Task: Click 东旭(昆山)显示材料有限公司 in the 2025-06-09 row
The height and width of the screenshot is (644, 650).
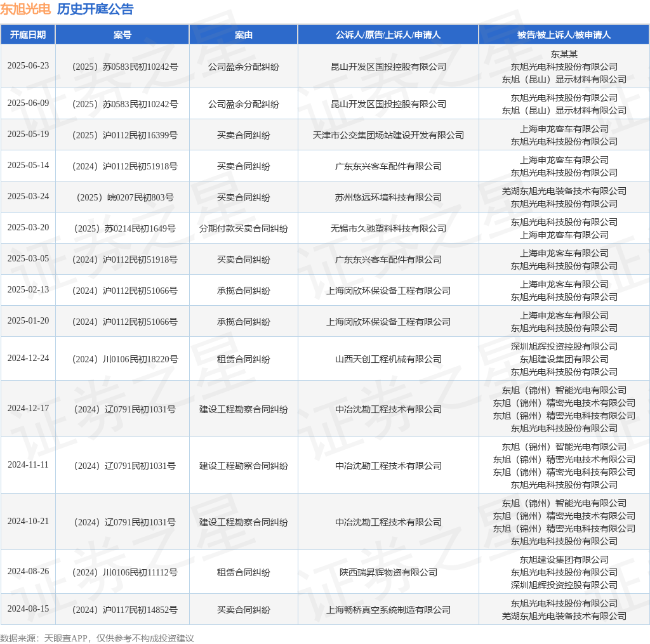Action: (x=564, y=110)
